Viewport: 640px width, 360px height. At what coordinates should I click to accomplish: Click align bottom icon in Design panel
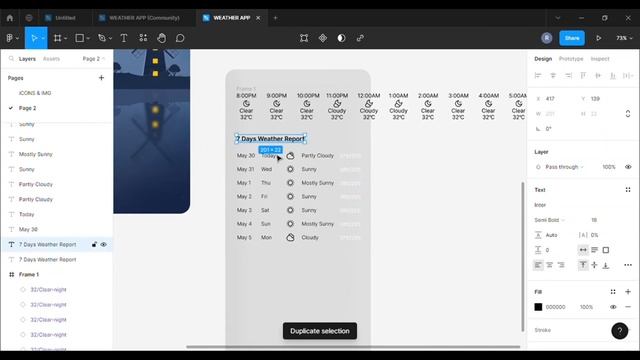point(613,76)
